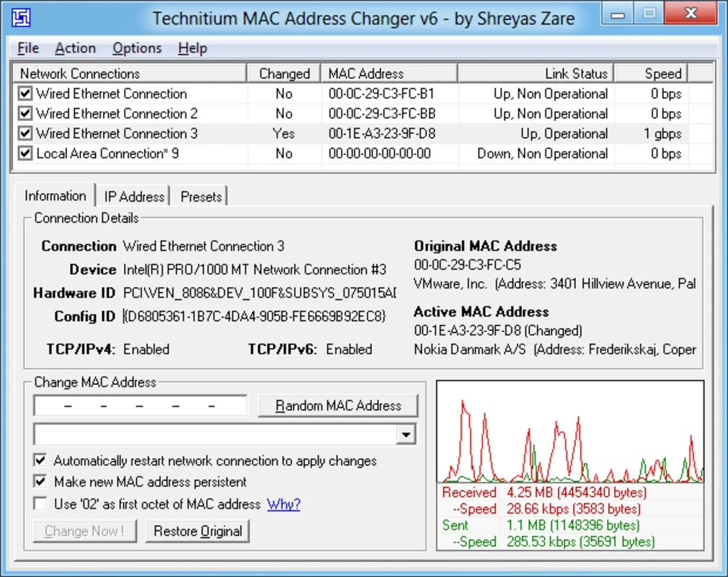This screenshot has height=577, width=728.
Task: Sort by the Link Status column header
Action: click(536, 74)
